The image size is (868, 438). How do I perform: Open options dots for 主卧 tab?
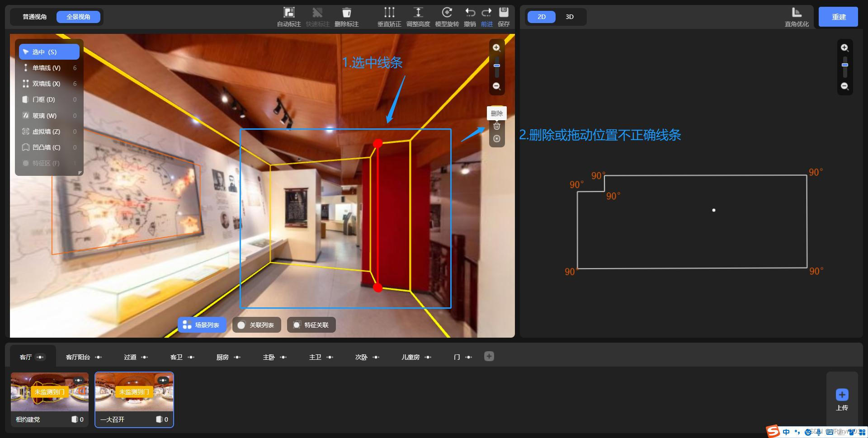(283, 357)
